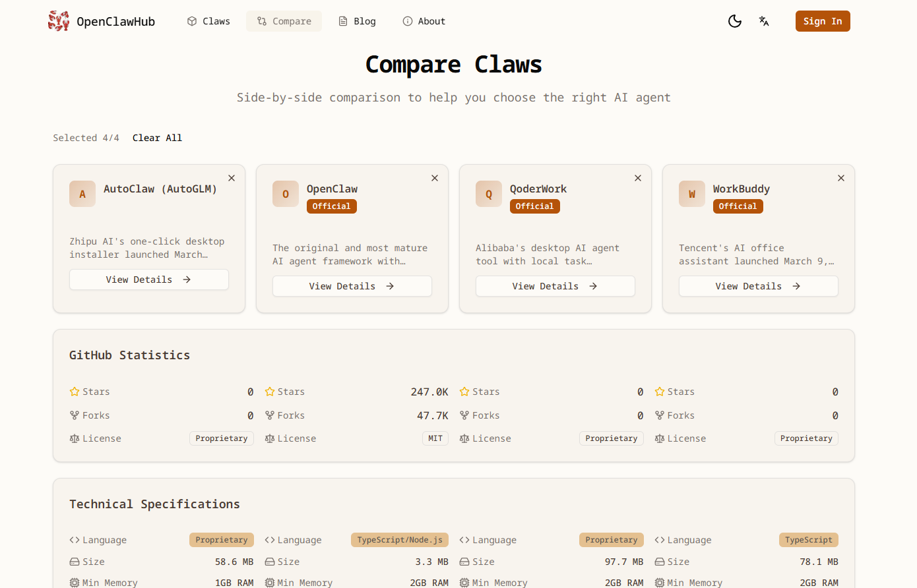This screenshot has width=917, height=588.
Task: Click the WorkBuddy License scale icon
Action: click(660, 438)
